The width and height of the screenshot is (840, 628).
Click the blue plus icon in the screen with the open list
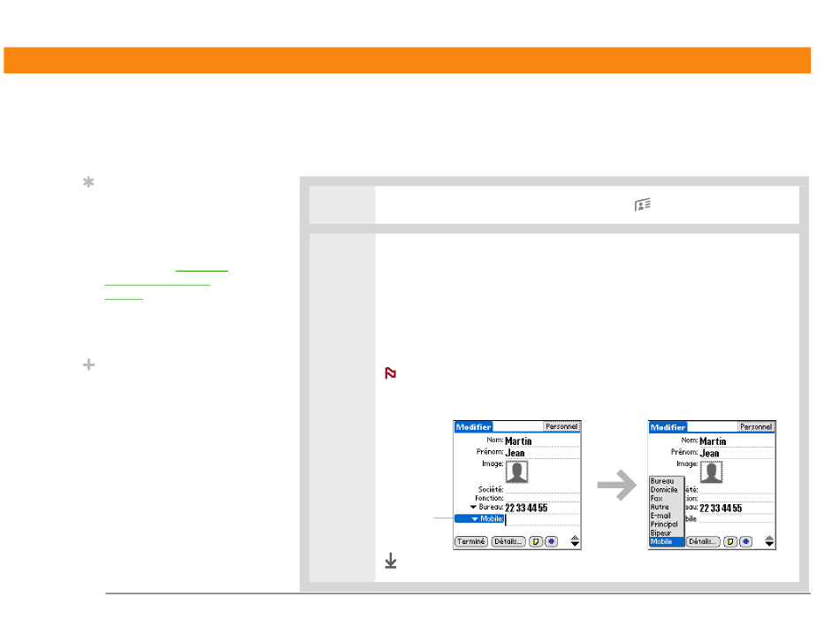coord(745,541)
